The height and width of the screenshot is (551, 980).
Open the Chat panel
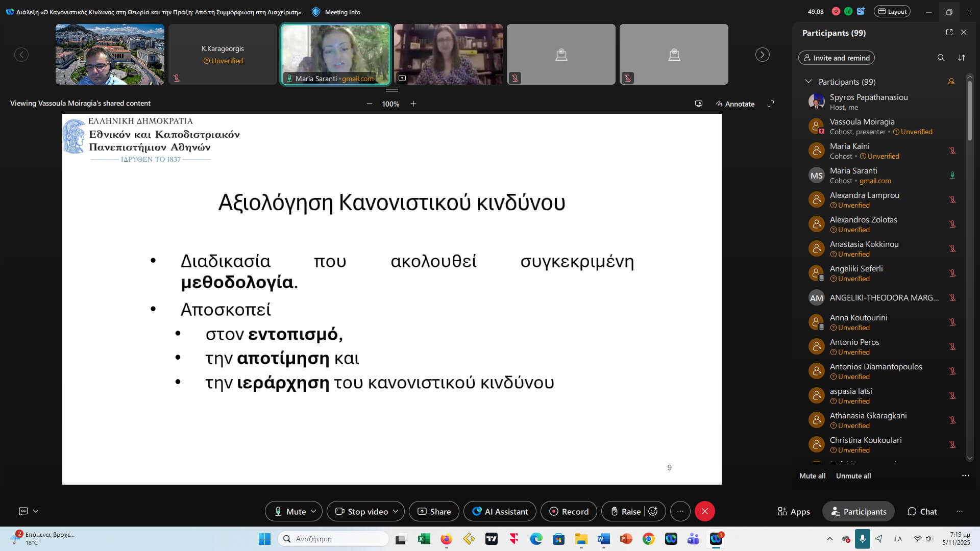[x=922, y=511]
